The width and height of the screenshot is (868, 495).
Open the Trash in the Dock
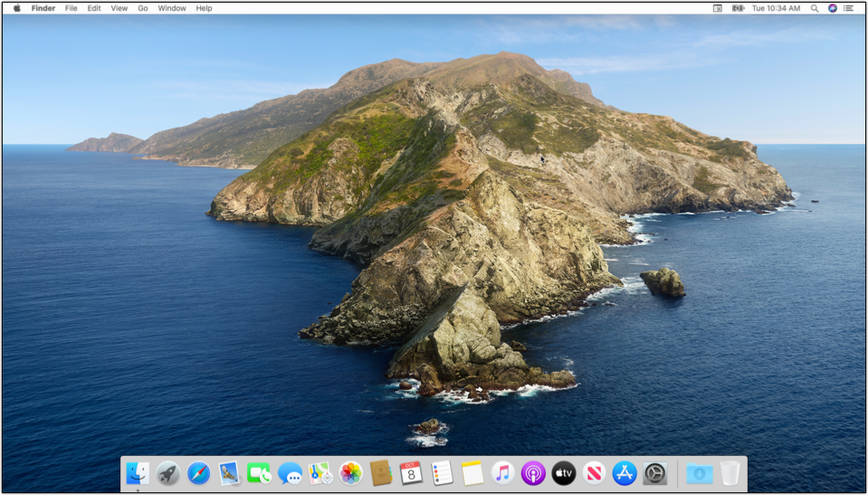click(730, 473)
